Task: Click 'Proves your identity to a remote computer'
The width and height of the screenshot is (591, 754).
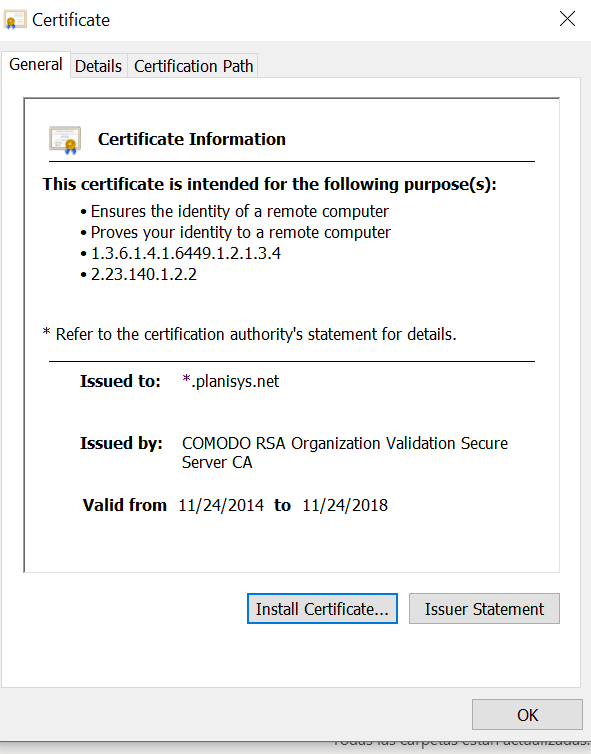Action: 240,233
